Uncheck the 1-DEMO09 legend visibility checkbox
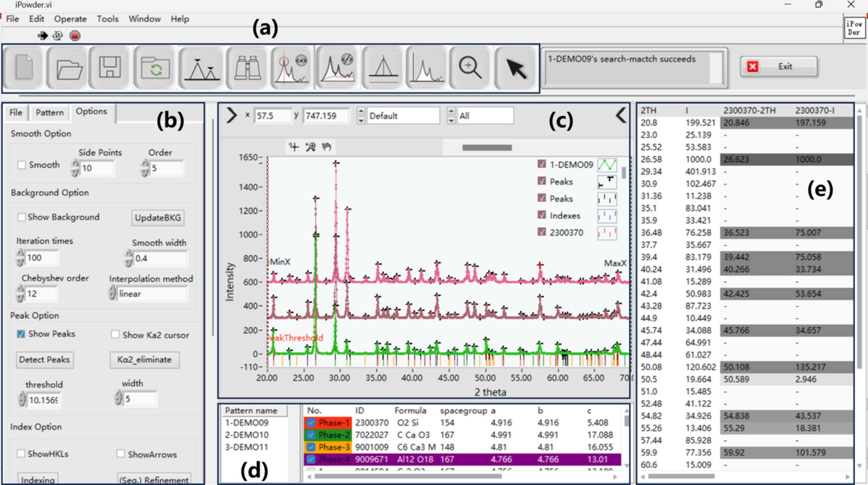This screenshot has height=485, width=868. (x=542, y=164)
